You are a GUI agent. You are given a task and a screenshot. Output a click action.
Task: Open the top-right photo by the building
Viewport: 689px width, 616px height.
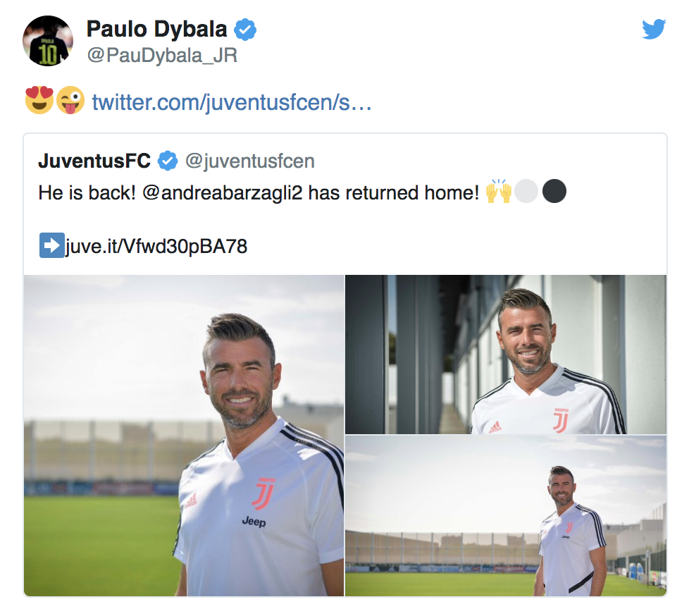tap(506, 355)
